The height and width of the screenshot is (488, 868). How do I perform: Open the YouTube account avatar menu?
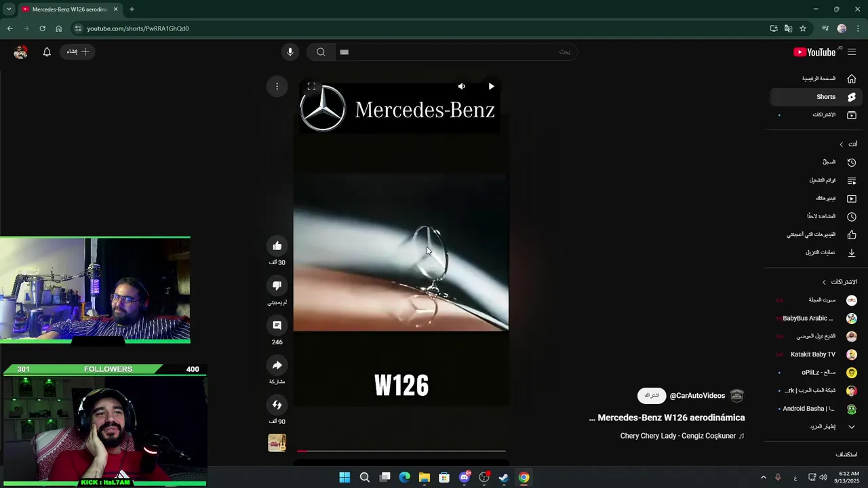click(x=20, y=52)
